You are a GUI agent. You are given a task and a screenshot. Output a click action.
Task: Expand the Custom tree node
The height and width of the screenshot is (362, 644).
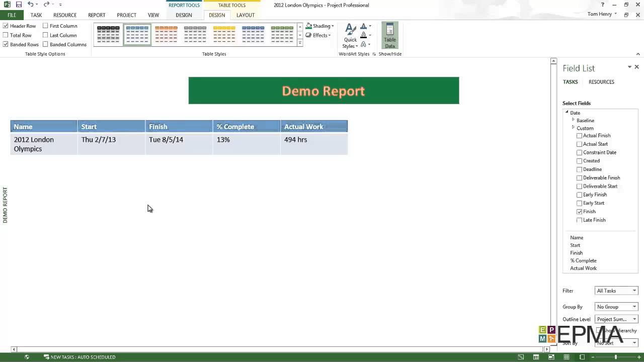573,128
